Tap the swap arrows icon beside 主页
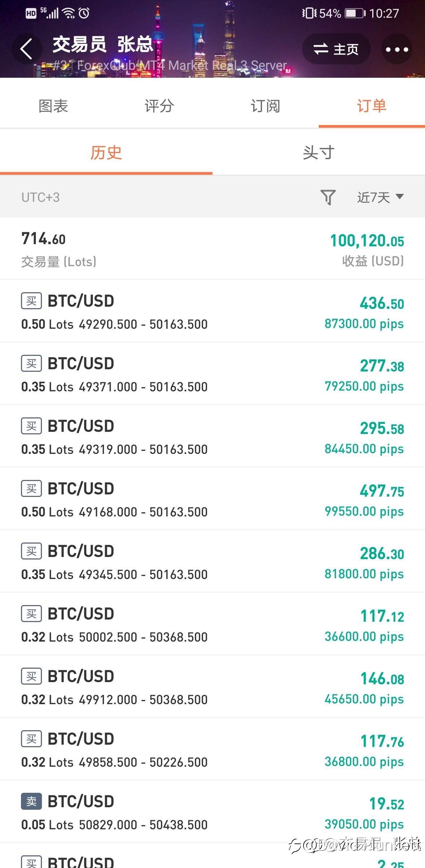 [321, 49]
